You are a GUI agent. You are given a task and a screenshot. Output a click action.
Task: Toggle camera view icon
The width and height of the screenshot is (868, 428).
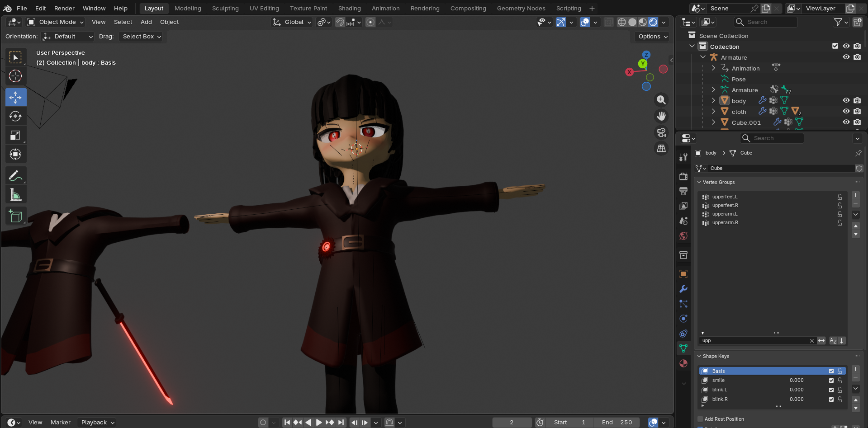coord(661,132)
